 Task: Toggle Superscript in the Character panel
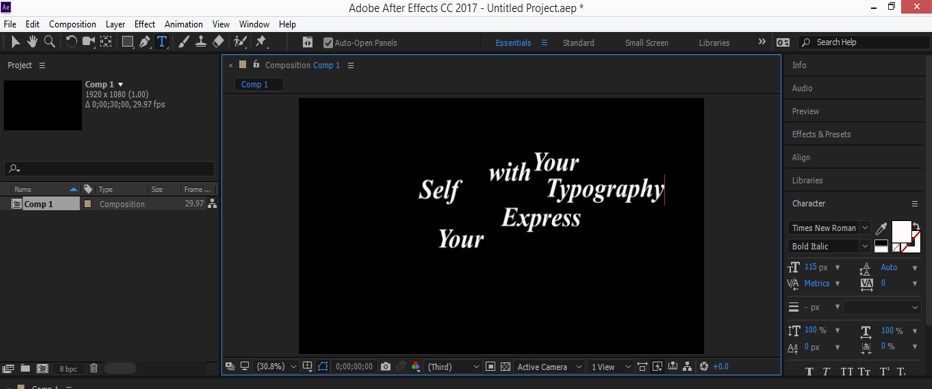coord(884,372)
